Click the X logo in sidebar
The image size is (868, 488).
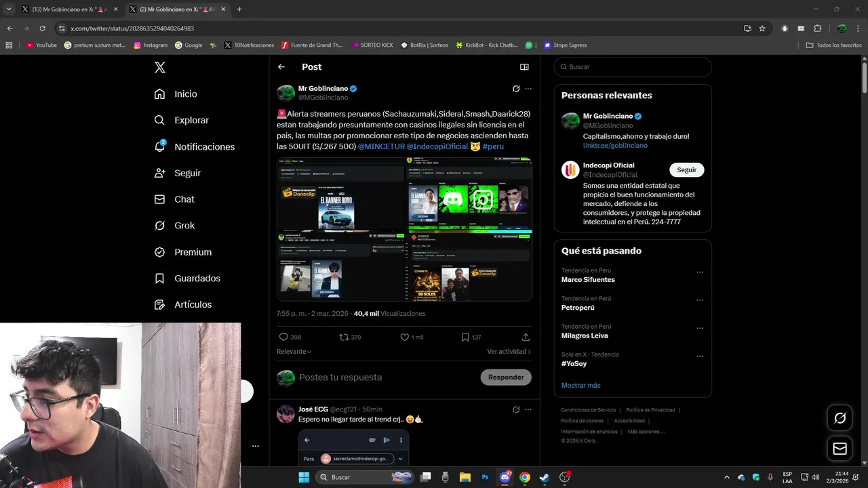(x=159, y=67)
